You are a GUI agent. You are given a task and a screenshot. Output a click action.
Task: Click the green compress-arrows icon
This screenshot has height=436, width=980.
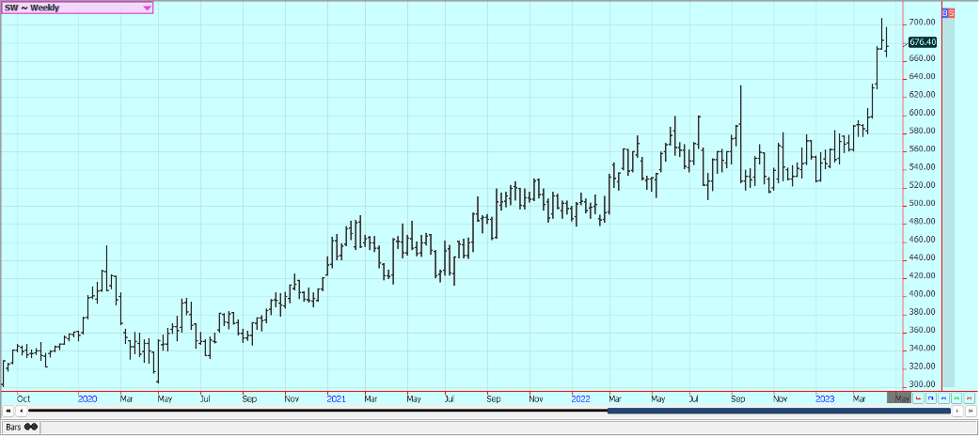[x=956, y=398]
